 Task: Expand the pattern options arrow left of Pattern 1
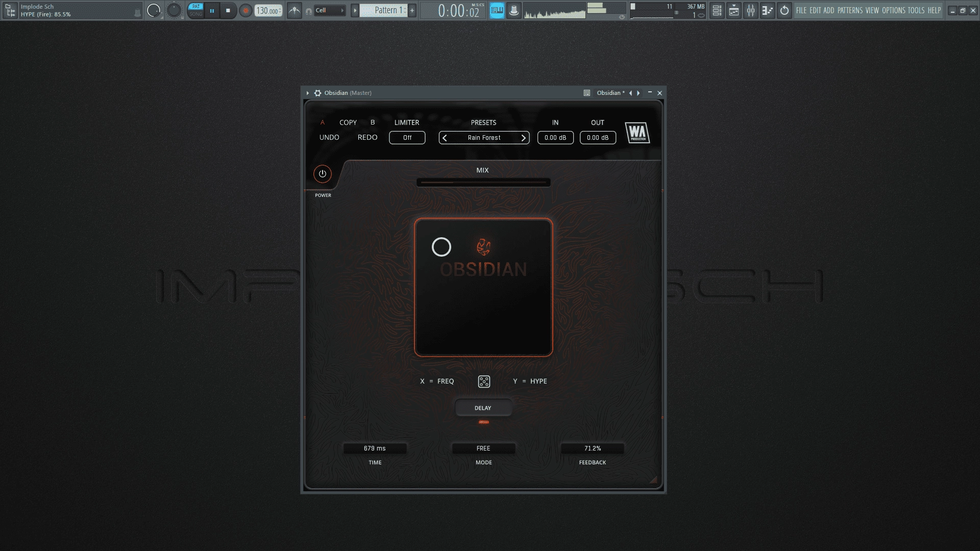pyautogui.click(x=355, y=10)
